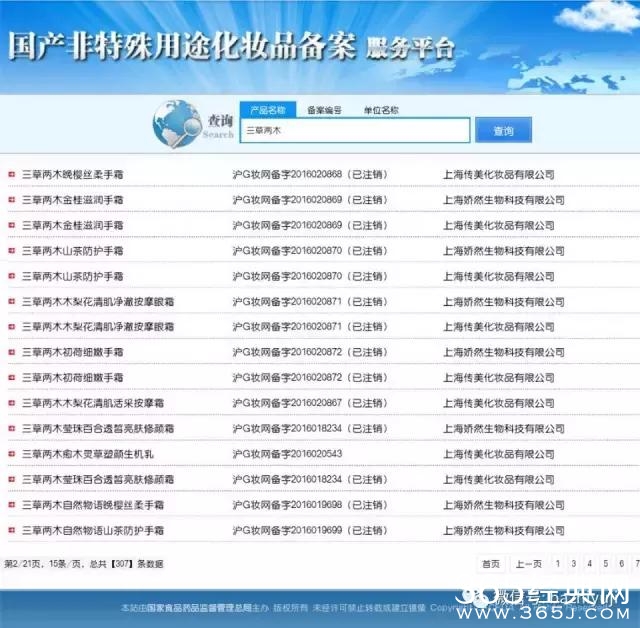The image size is (640, 628).
Task: Open the 三草两木晚樱丝柔手霜 product link
Action: (x=73, y=174)
